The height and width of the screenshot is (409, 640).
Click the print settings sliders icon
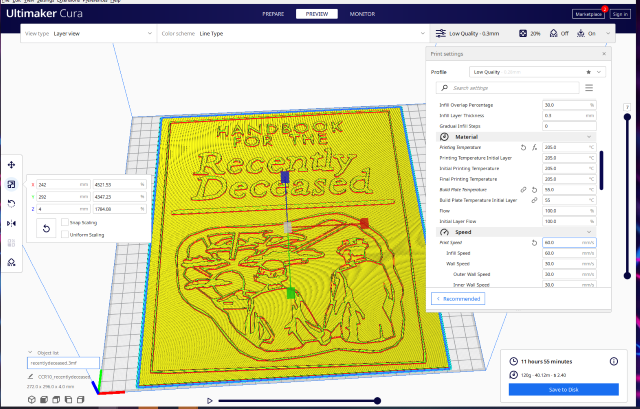(440, 33)
